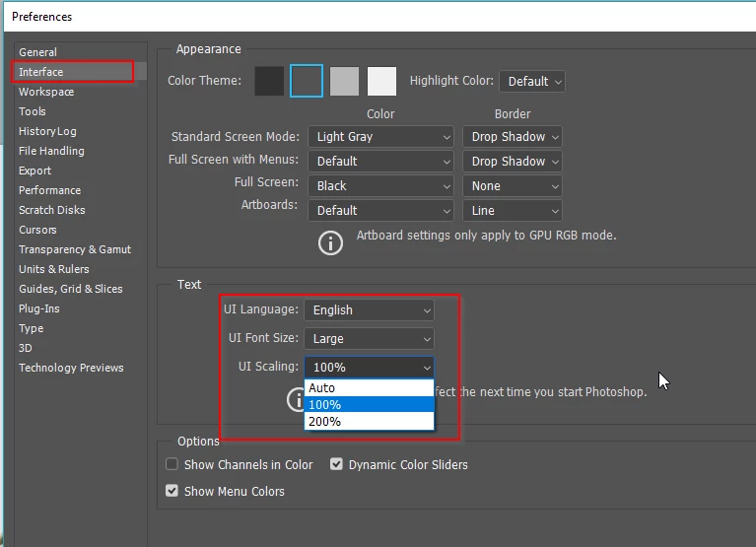This screenshot has width=756, height=547.
Task: Select Plug-Ins preferences category
Action: (x=39, y=308)
